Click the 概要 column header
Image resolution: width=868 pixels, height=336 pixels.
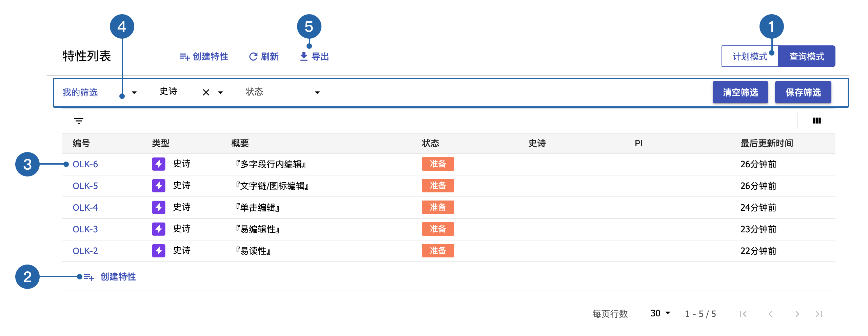240,143
